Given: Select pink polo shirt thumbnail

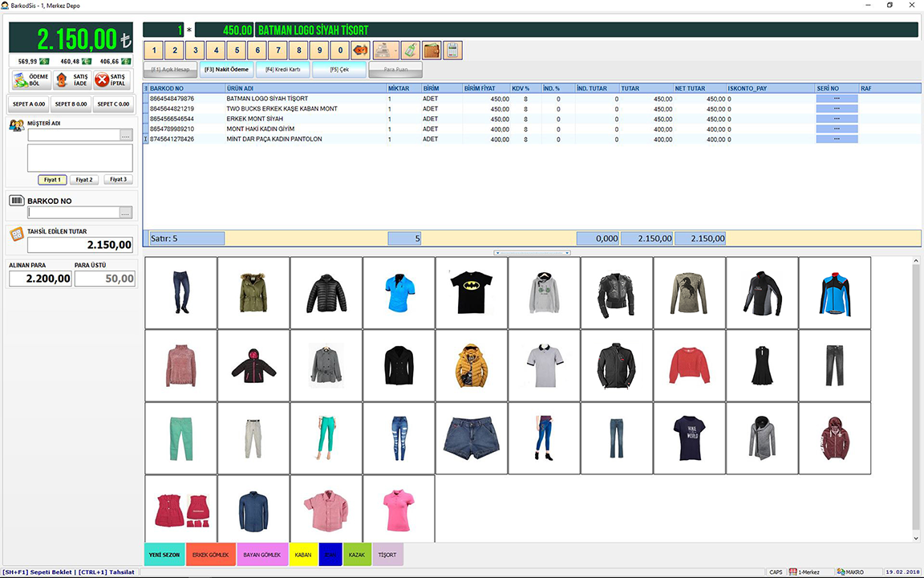Looking at the screenshot, I should pos(399,509).
